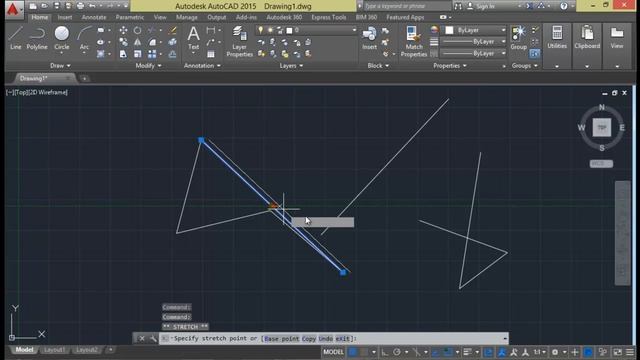This screenshot has height=360, width=640.
Task: Toggle layer freeze sun icon
Action: (270, 30)
